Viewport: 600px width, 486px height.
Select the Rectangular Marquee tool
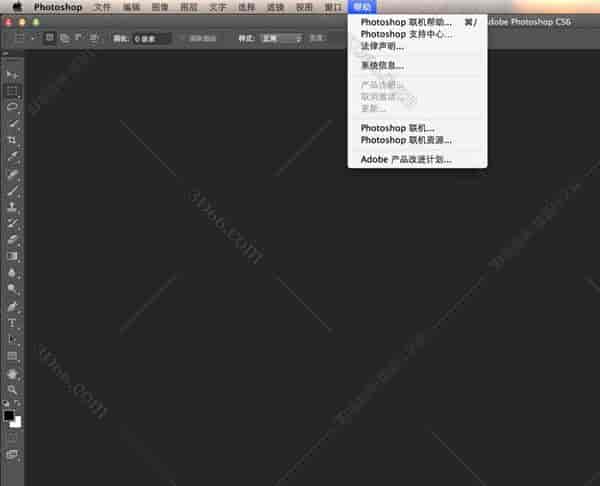click(12, 91)
